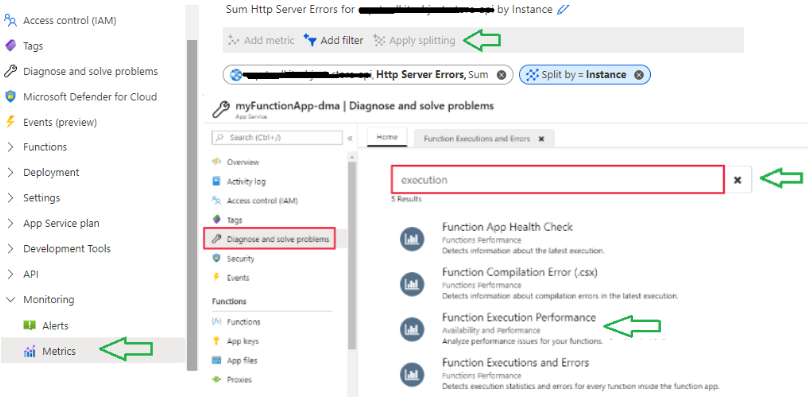The width and height of the screenshot is (808, 397).
Task: Remove the Split by Instance pill
Action: (x=638, y=75)
